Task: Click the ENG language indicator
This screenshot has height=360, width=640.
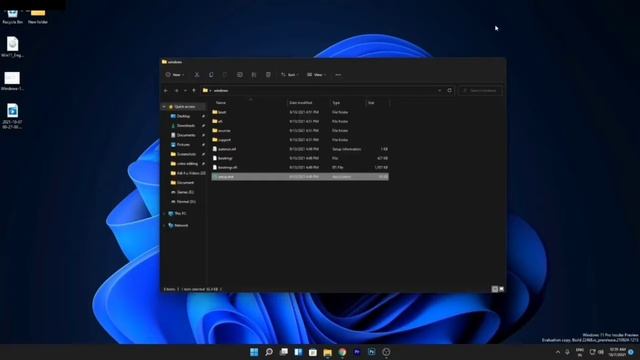Action: click(580, 352)
